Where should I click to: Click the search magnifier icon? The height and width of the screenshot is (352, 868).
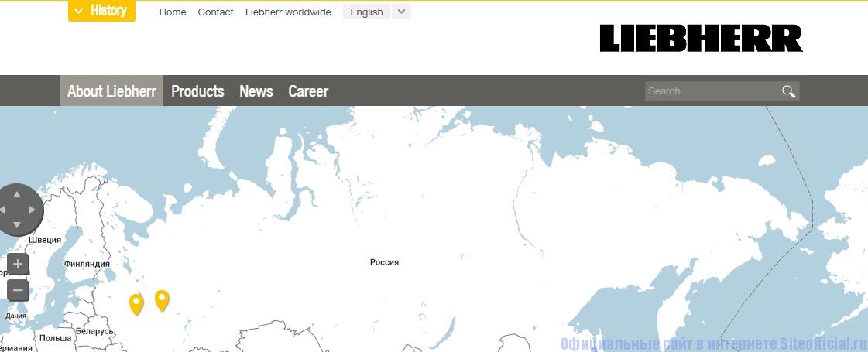(x=789, y=91)
